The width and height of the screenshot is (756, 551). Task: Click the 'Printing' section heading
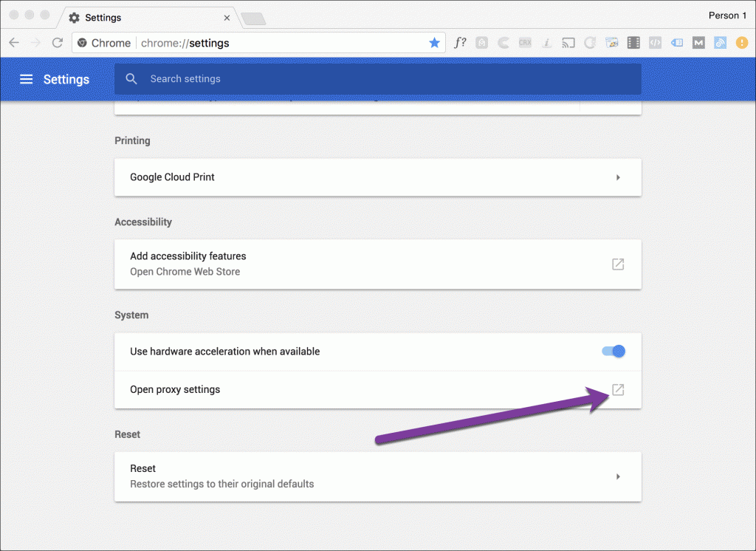pos(132,140)
